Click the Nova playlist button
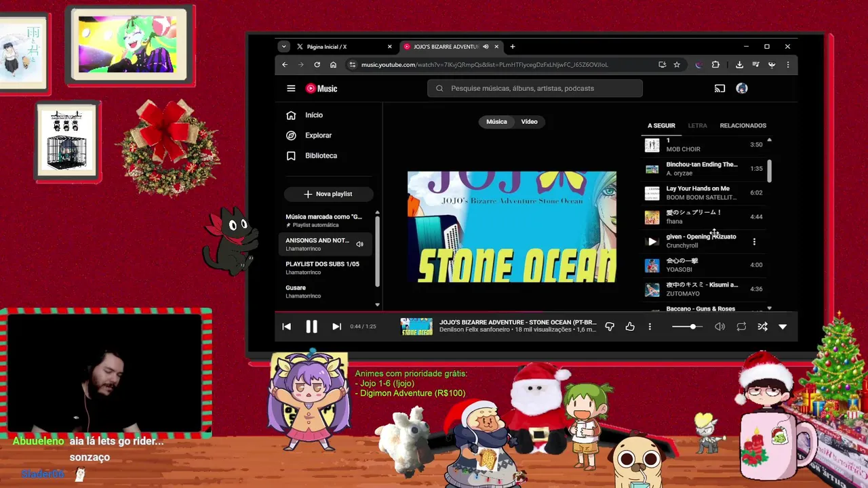 tap(328, 194)
